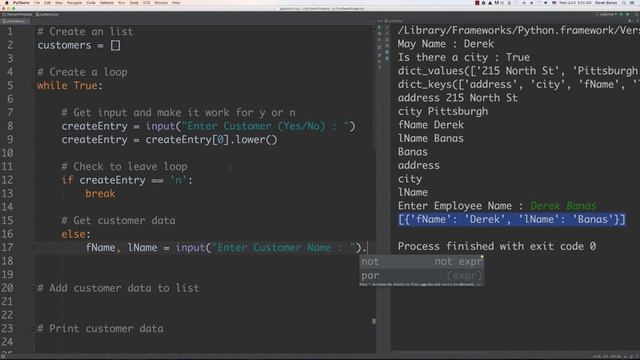640x360 pixels.
Task: Click the 'else:' keyword line
Action: [76, 234]
